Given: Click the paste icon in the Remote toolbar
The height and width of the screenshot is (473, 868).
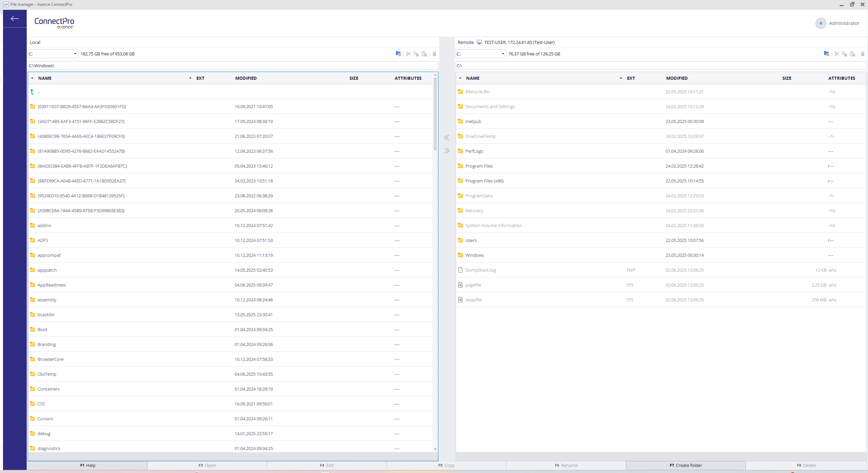Looking at the screenshot, I should (852, 54).
